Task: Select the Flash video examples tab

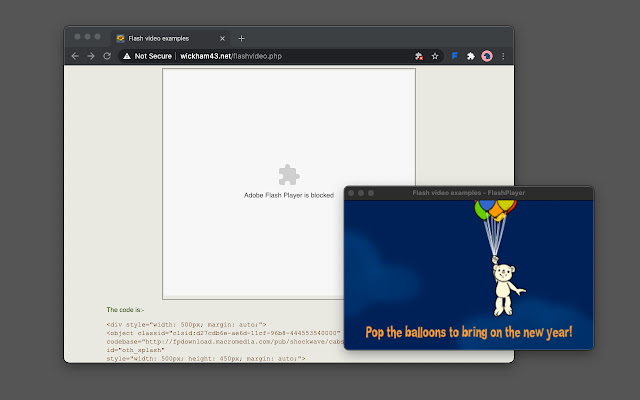Action: click(x=165, y=37)
